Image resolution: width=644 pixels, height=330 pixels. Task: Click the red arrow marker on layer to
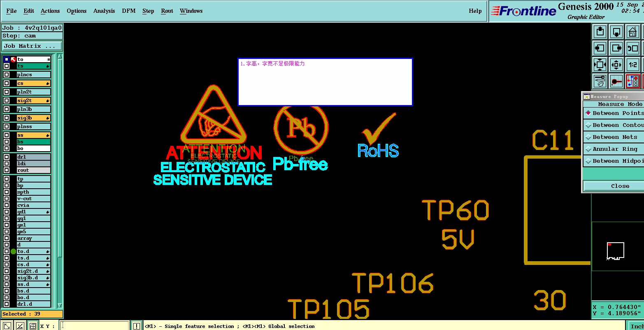(x=13, y=59)
